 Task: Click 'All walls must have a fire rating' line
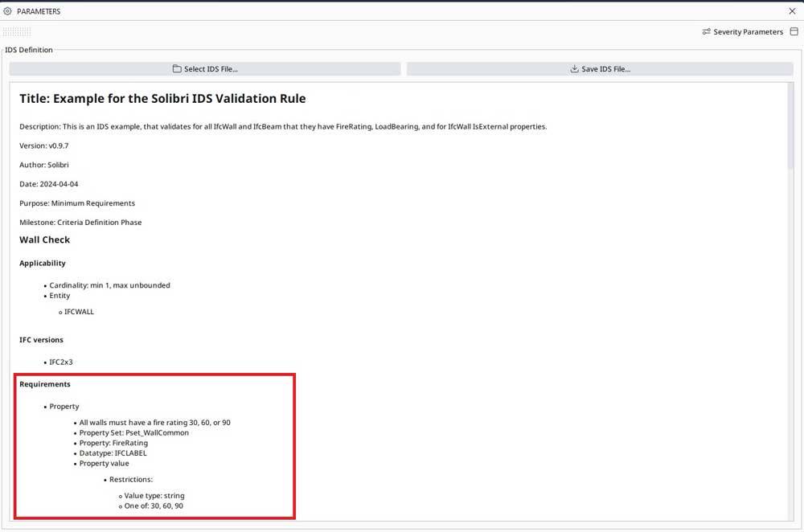[x=155, y=423]
